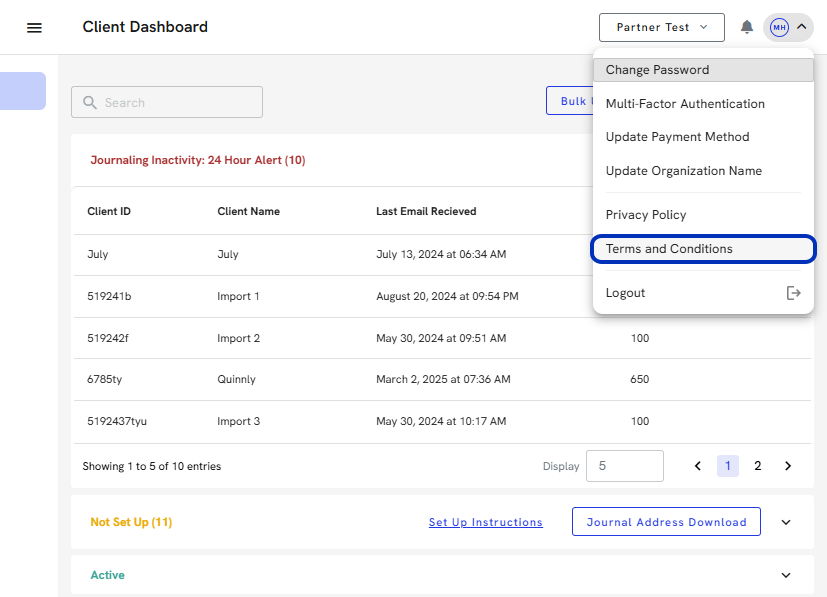Go to page 2 of entries
The width and height of the screenshot is (827, 597).
(758, 466)
